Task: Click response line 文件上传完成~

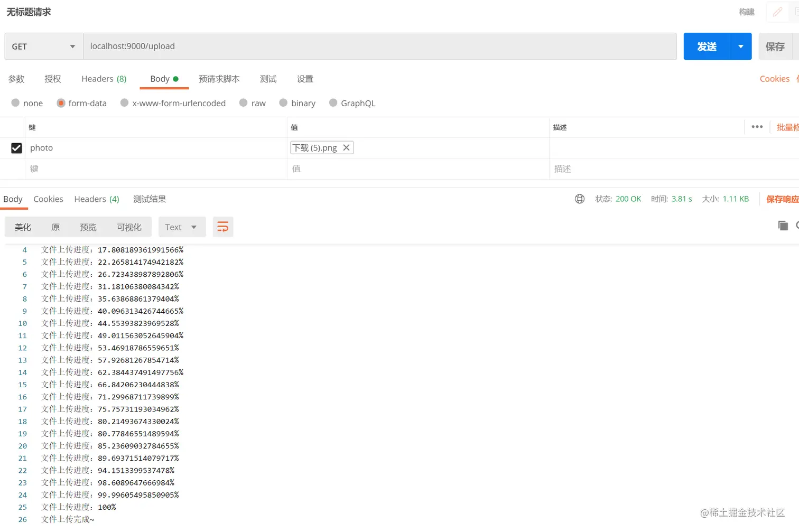Action: [x=68, y=519]
